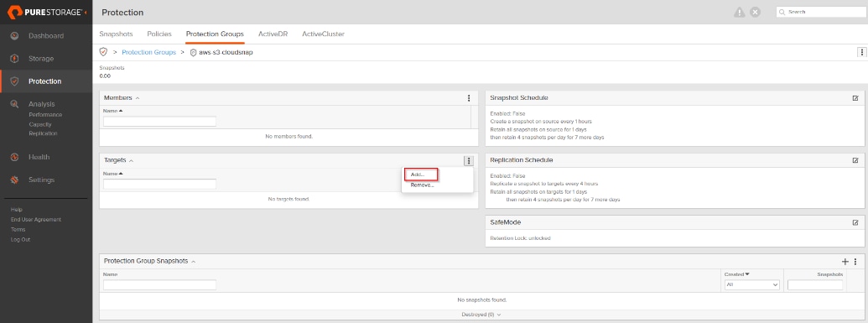
Task: Edit the Replication Schedule
Action: click(855, 160)
